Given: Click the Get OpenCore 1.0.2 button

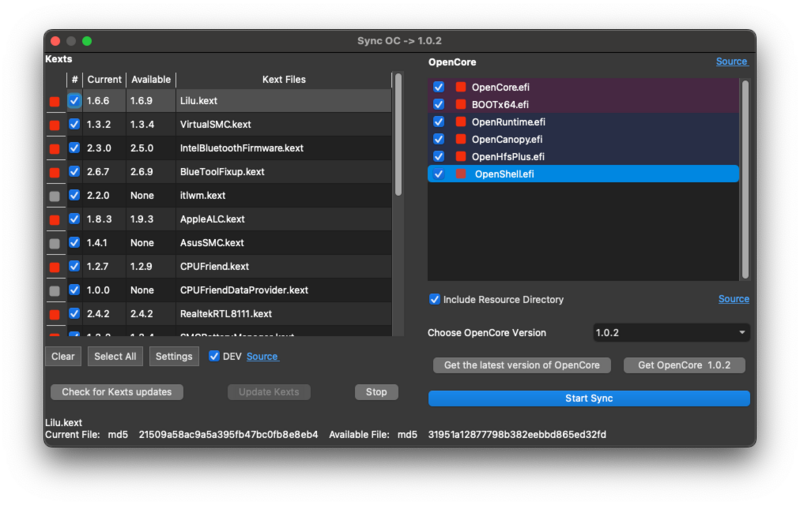Looking at the screenshot, I should pos(684,365).
